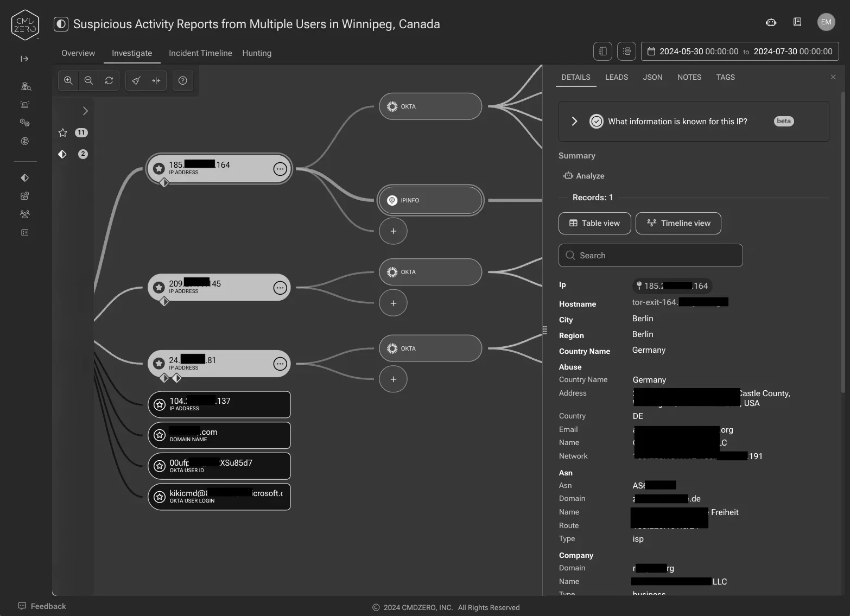Open the report sidebar icon at bottom
Viewport: 850px width, 616px height.
pos(25,233)
